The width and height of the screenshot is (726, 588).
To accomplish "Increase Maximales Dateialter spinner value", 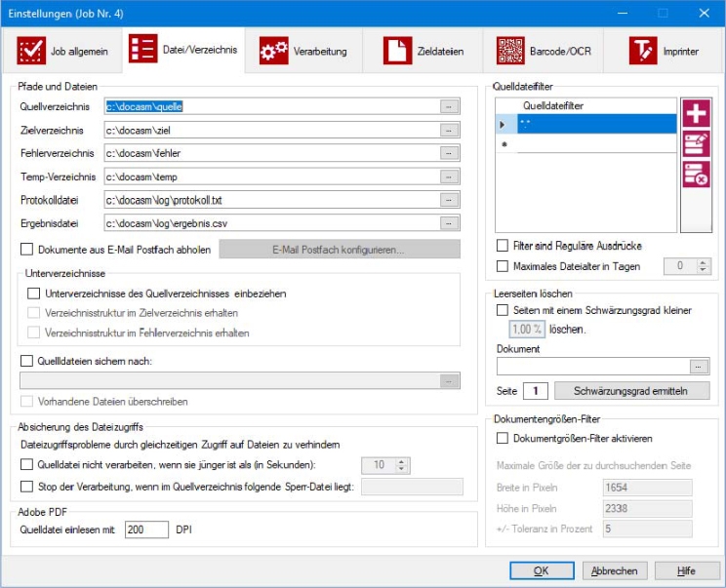I will (703, 262).
